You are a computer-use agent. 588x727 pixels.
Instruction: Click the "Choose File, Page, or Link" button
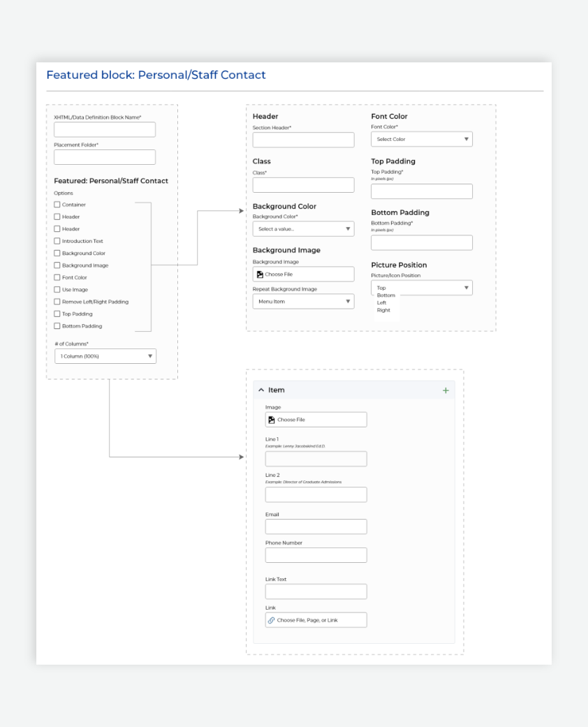316,619
